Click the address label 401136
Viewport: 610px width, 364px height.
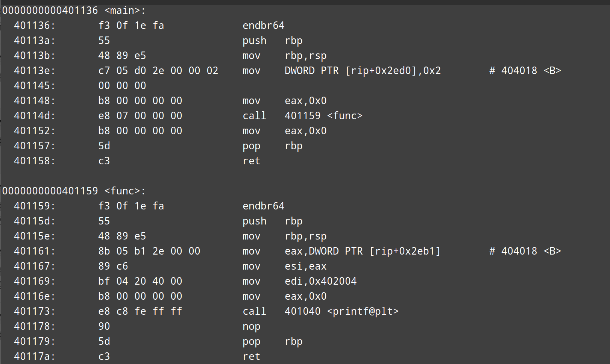(x=34, y=26)
